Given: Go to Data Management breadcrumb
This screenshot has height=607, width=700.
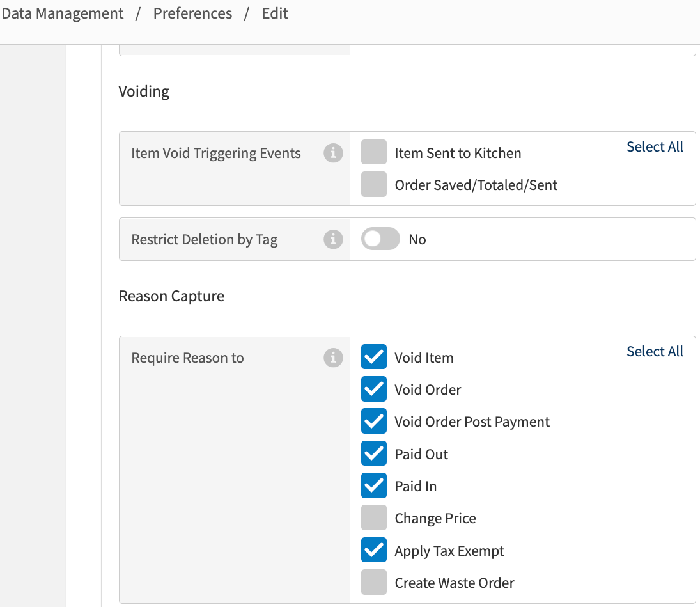Looking at the screenshot, I should tap(63, 13).
